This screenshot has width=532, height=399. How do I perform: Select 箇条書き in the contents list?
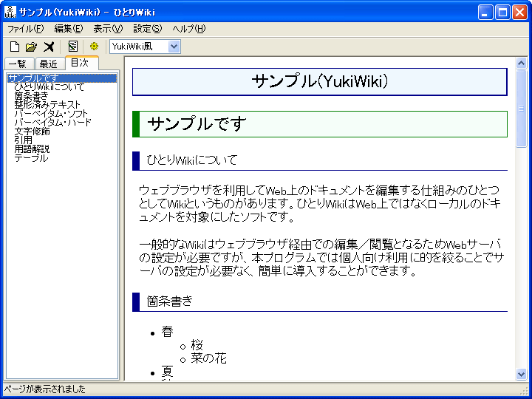(31, 96)
